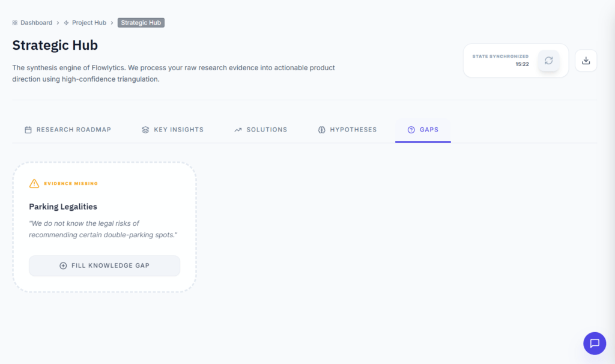
Task: Click the sparkle icon beside Project Hub
Action: click(67, 23)
